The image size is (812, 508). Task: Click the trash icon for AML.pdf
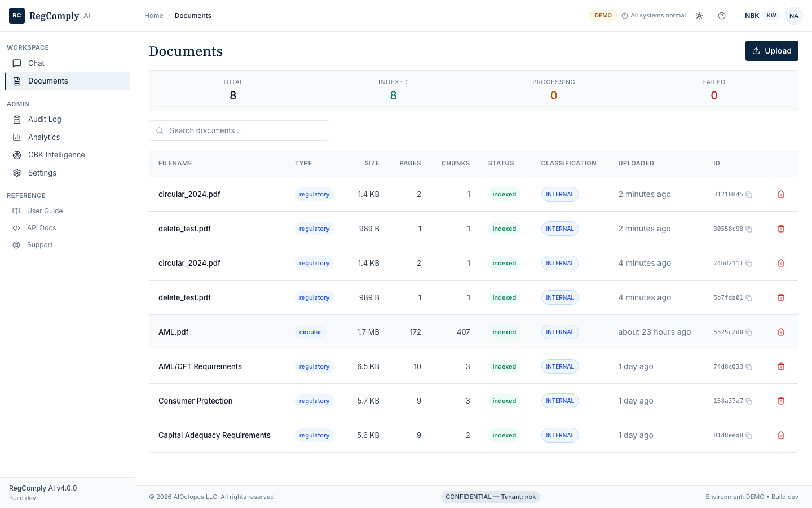(781, 332)
